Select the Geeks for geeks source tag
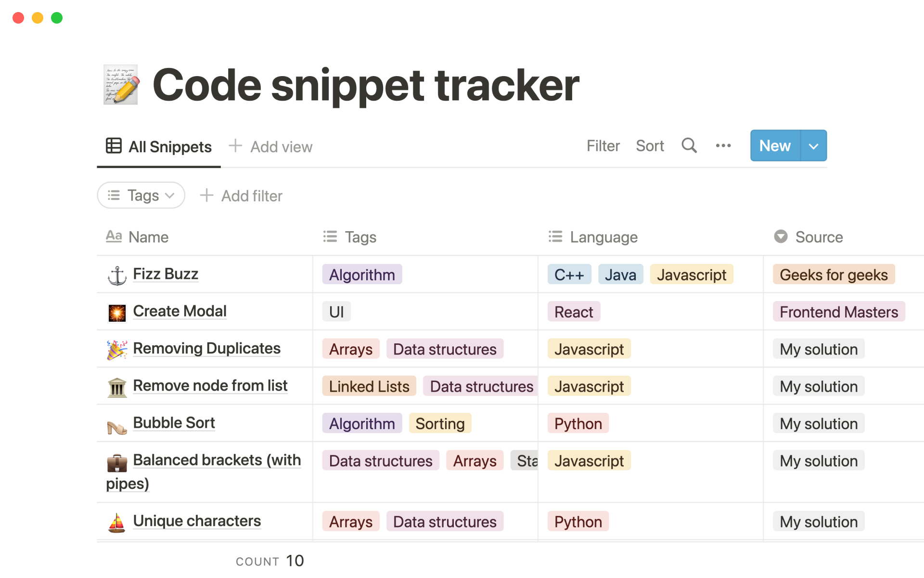Image resolution: width=924 pixels, height=578 pixels. click(x=833, y=275)
